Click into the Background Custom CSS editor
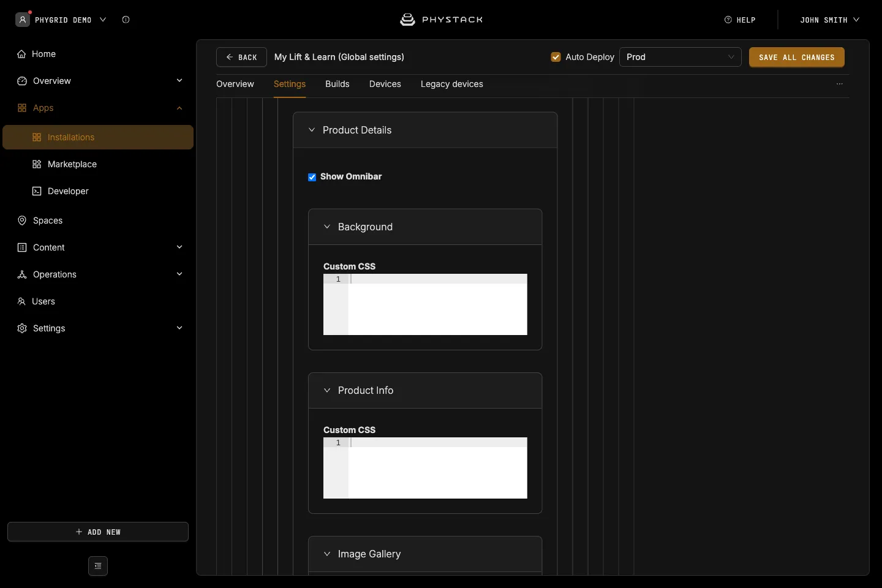This screenshot has width=882, height=588. [x=425, y=304]
